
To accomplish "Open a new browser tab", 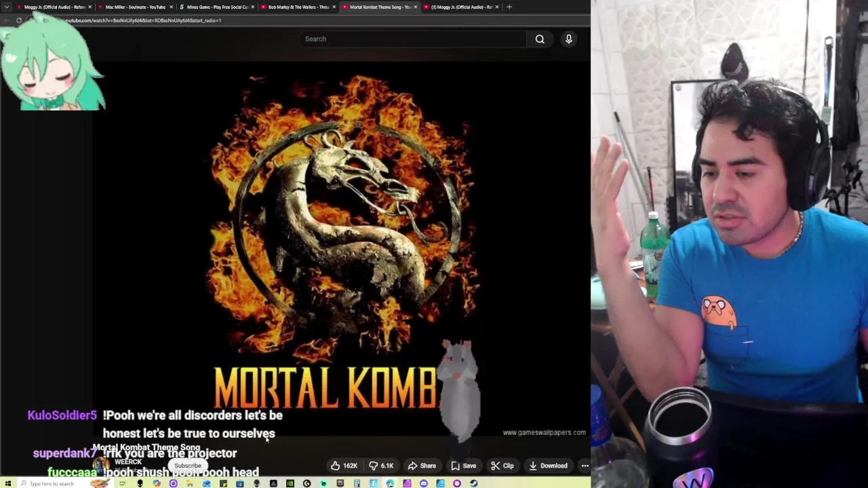I will point(509,7).
